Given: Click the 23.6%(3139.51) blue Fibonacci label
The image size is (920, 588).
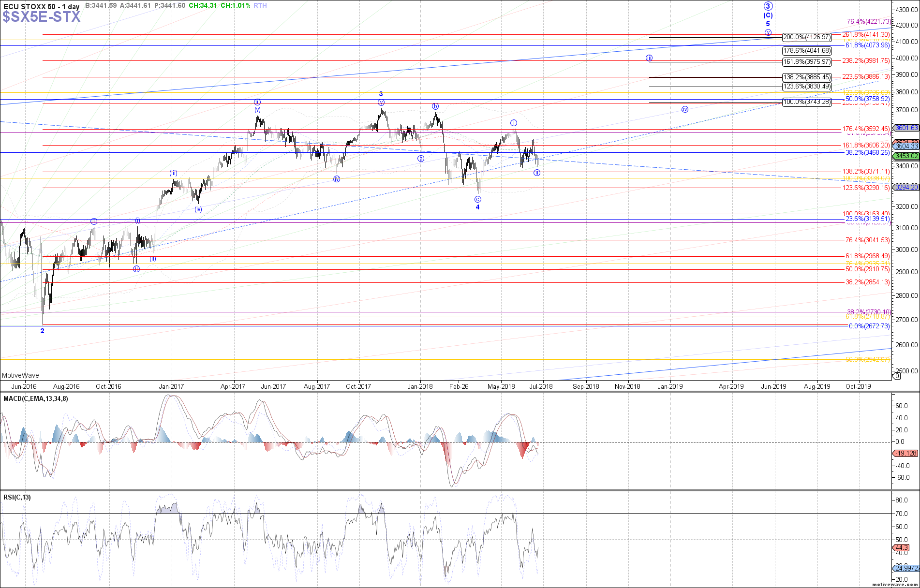Looking at the screenshot, I should tap(867, 219).
